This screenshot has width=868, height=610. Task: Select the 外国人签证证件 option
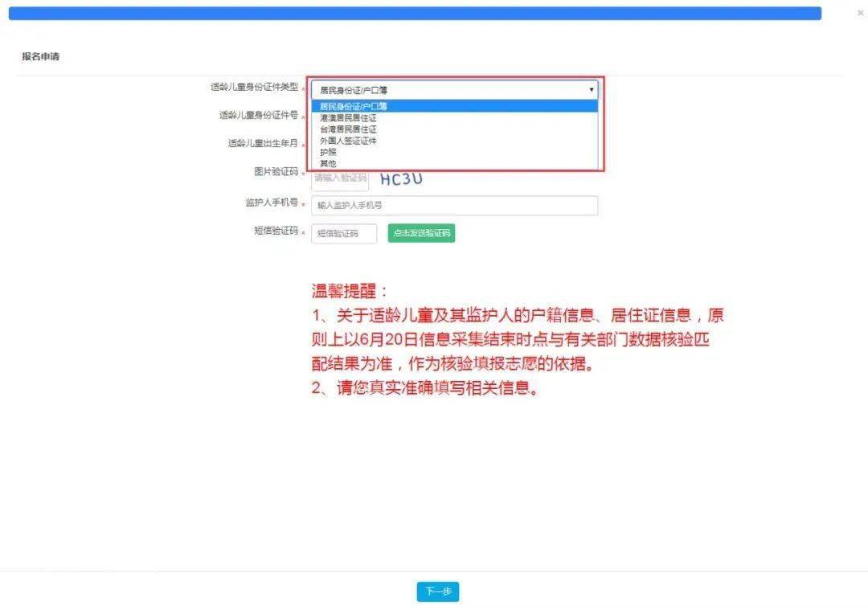pos(454,141)
